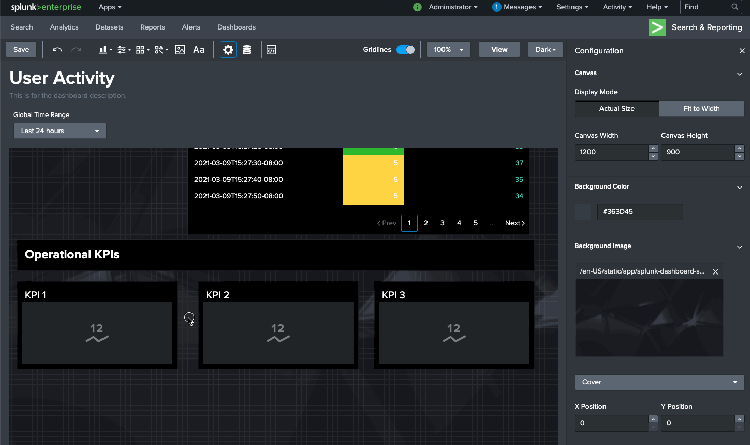Viewport: 750px width, 445px height.
Task: Open the Cover image sizing dropdown
Action: point(659,382)
